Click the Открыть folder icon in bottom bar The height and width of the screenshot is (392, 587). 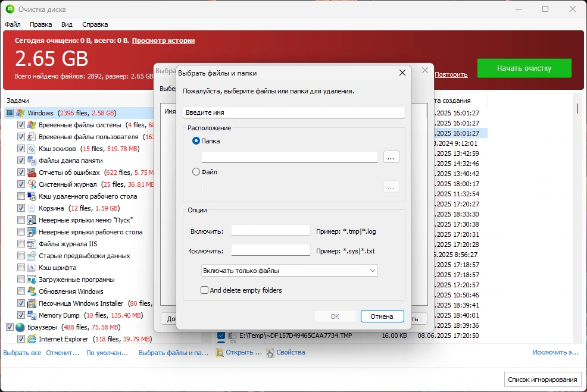tap(220, 352)
